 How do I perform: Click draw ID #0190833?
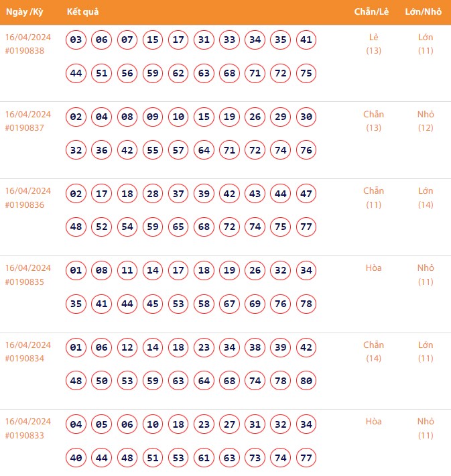point(25,436)
